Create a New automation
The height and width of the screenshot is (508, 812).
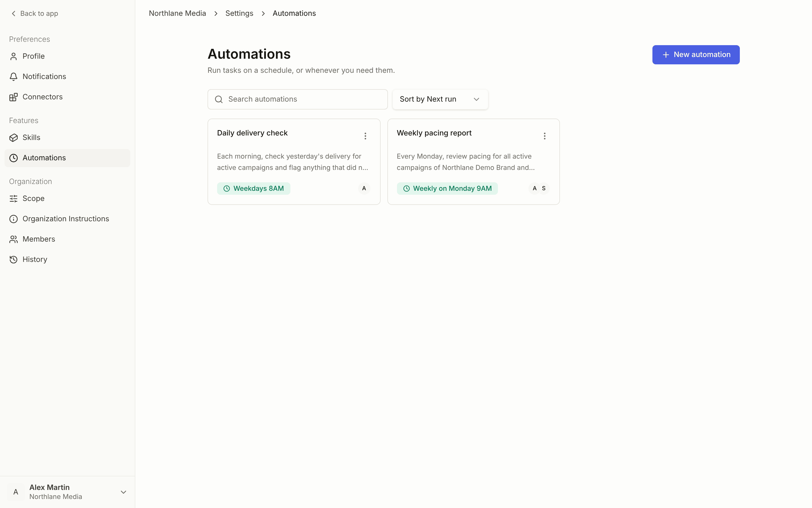(x=696, y=55)
